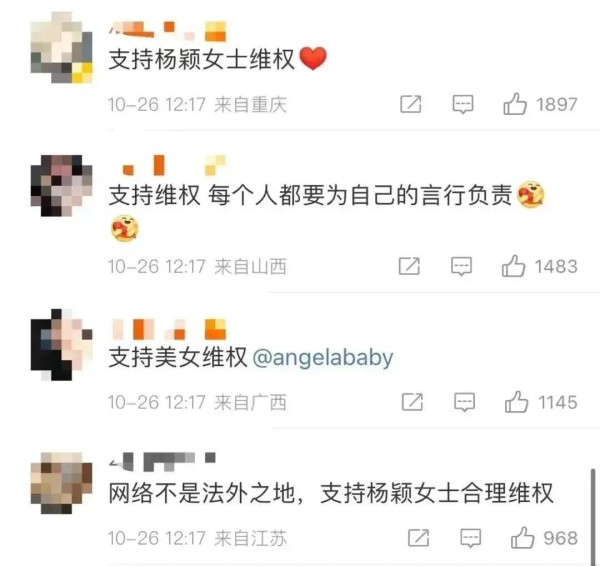This screenshot has height=566, width=600.
Task: Share the Shanxi comment about 言行负责
Action: pyautogui.click(x=409, y=266)
